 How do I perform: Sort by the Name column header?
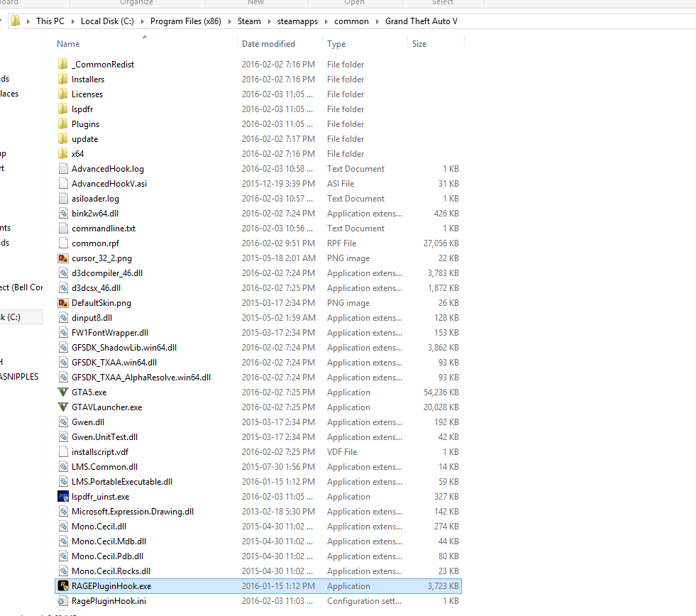pos(68,43)
